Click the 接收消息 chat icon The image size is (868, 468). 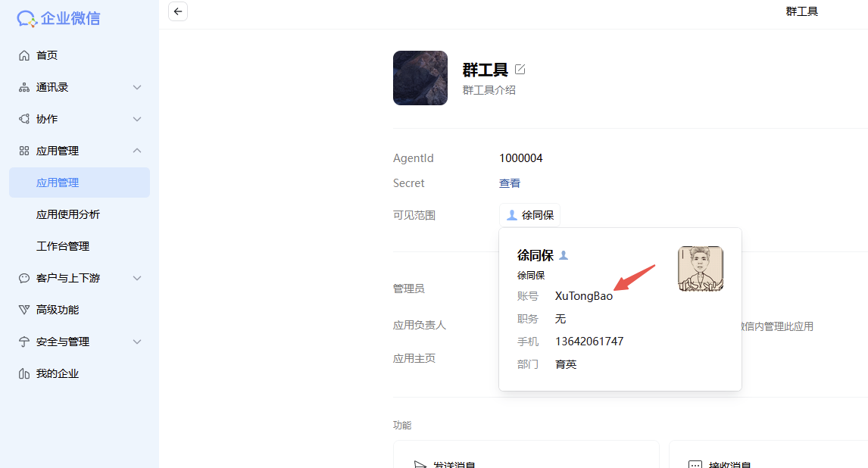click(x=695, y=464)
